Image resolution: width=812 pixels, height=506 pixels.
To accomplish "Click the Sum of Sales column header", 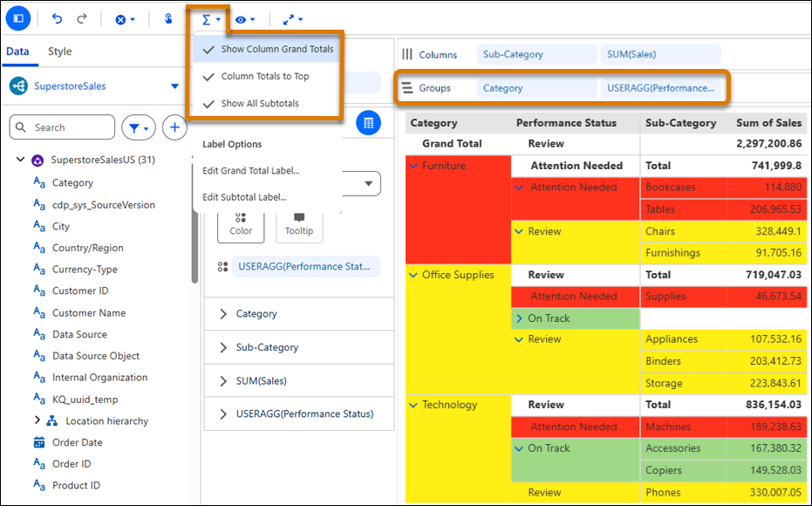I will 768,123.
